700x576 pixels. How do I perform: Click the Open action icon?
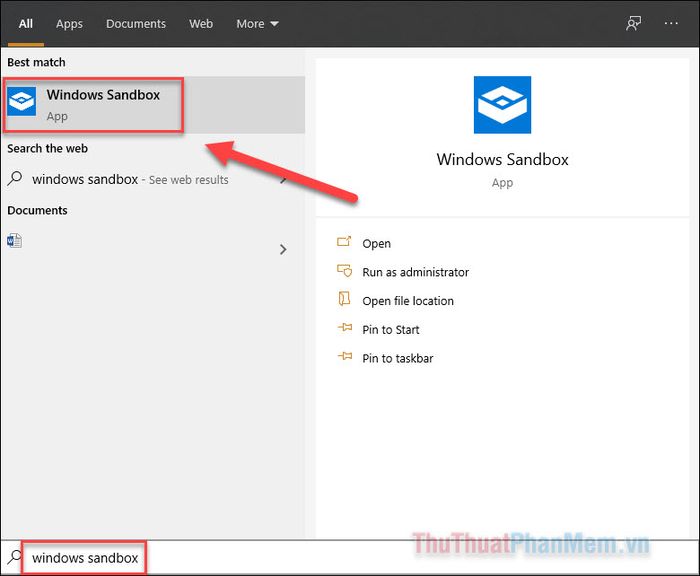pos(344,242)
